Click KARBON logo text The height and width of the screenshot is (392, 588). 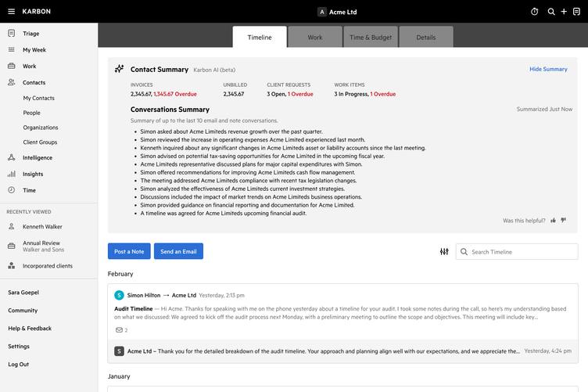[x=37, y=11]
